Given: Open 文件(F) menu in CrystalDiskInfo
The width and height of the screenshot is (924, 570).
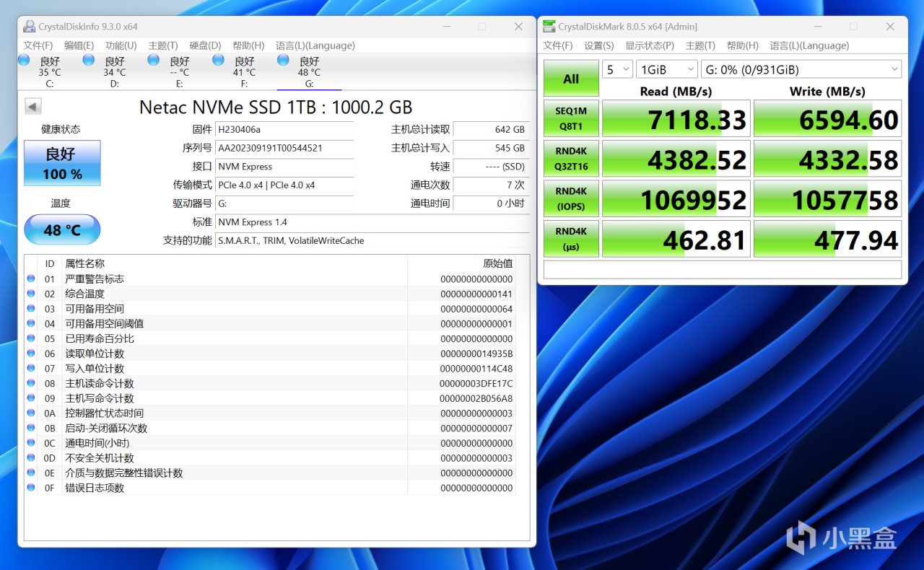Looking at the screenshot, I should pos(38,45).
